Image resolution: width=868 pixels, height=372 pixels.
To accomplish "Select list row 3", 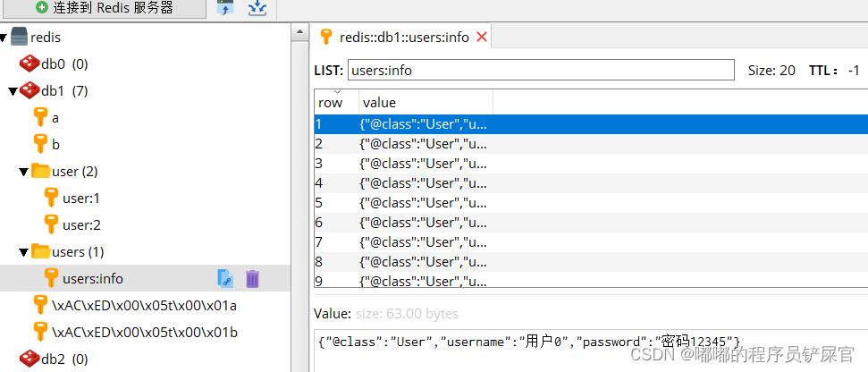I will point(591,164).
